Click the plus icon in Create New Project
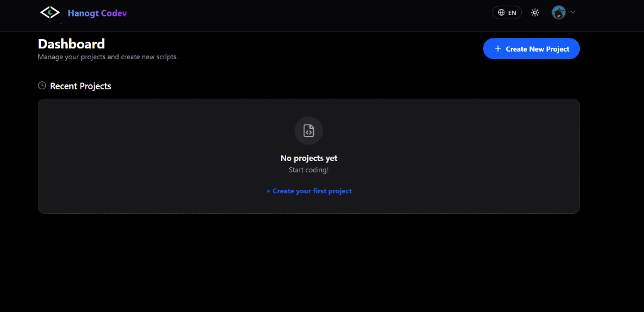This screenshot has height=312, width=644. click(498, 48)
